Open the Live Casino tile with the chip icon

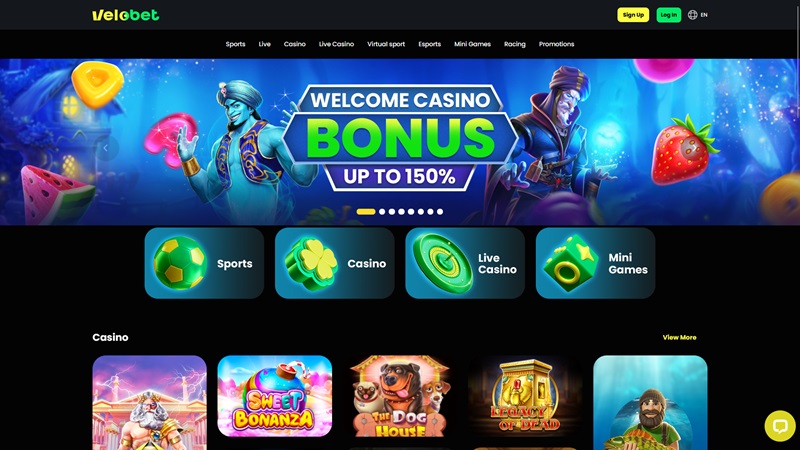pos(465,263)
